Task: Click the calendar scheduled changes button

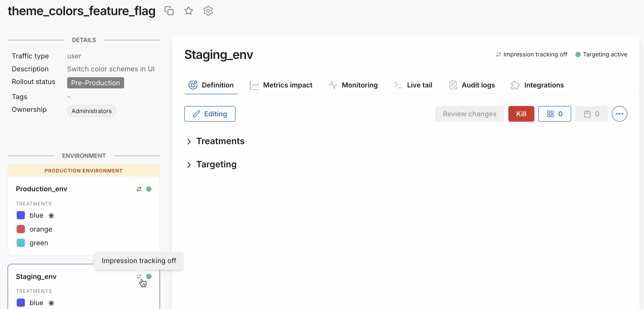Action: pyautogui.click(x=591, y=114)
